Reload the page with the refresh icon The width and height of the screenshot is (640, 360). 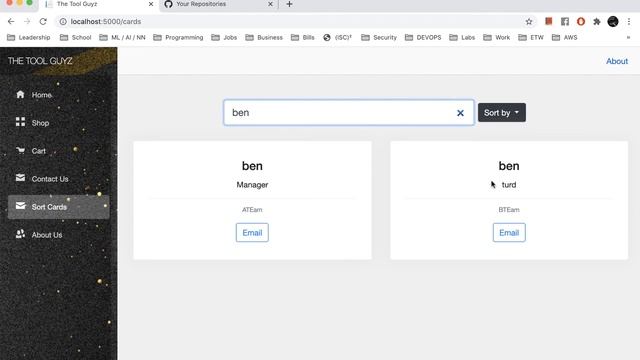click(x=43, y=22)
